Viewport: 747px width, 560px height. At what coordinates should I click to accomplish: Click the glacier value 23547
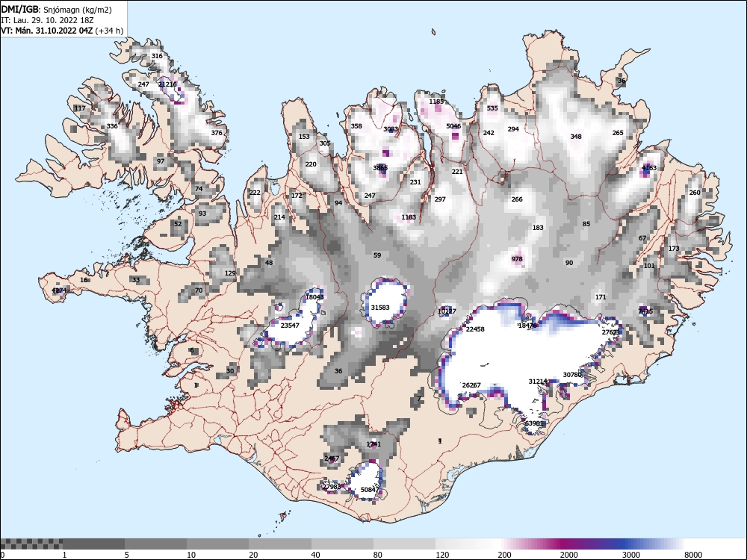coord(290,326)
